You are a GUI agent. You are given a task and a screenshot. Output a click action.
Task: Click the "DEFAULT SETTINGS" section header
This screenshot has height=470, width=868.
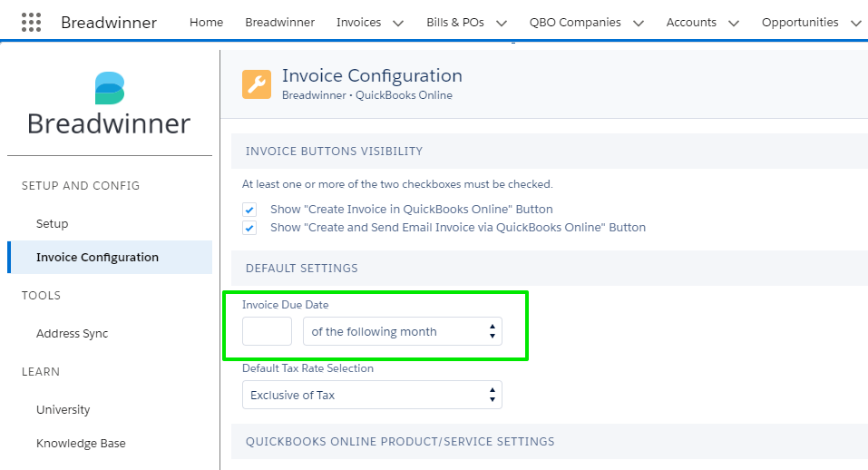pos(302,268)
